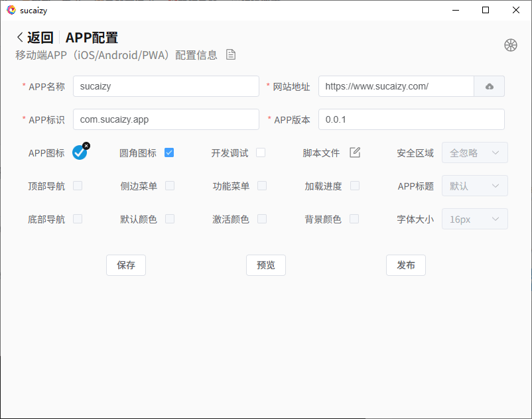Click the 预览 button
532x419 pixels.
[265, 265]
